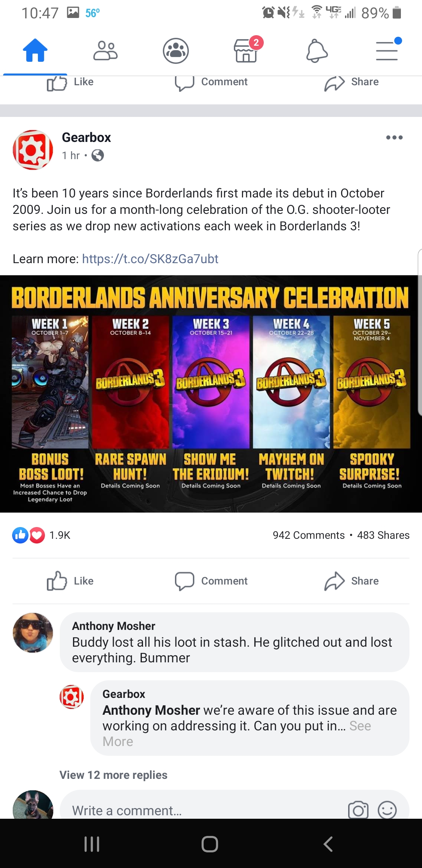Viewport: 422px width, 868px height.
Task: Expand Gearbox reply with See More
Action: pyautogui.click(x=237, y=733)
